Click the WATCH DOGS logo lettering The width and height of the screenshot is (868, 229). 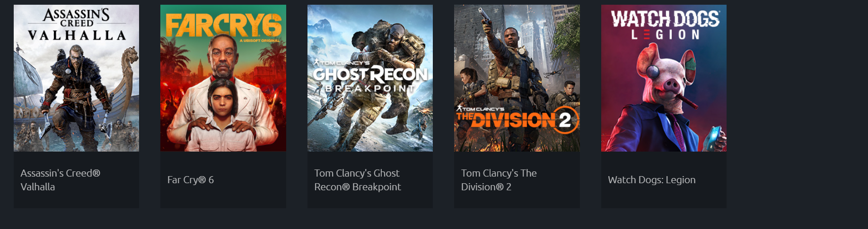[x=665, y=19]
